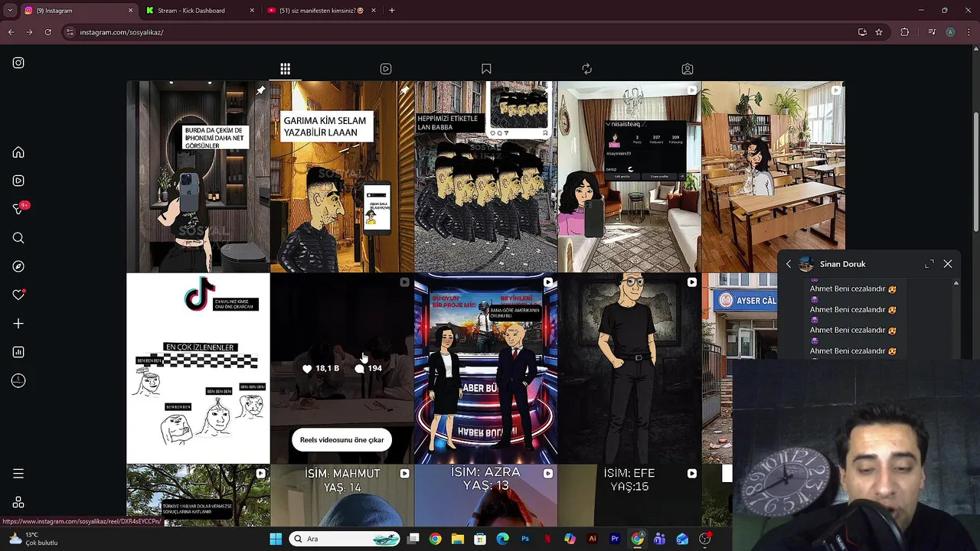The width and height of the screenshot is (980, 551).
Task: Create a new post with plus icon
Action: [x=18, y=324]
